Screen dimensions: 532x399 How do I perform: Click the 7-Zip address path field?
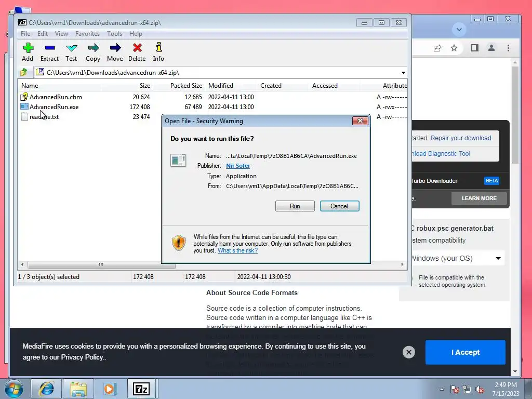[217, 73]
